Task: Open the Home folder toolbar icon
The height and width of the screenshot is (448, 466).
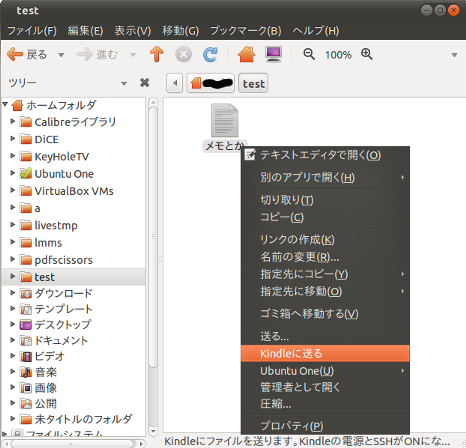Action: 246,54
